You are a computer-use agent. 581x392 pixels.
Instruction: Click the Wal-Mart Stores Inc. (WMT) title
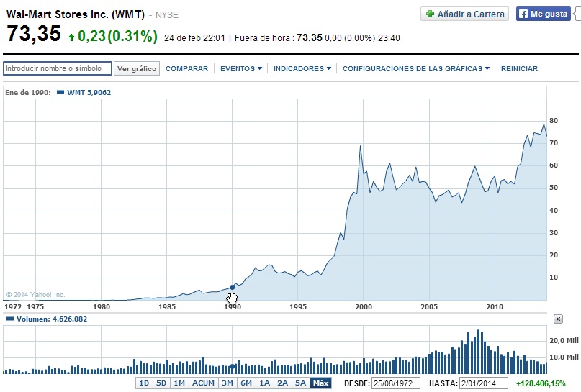[76, 14]
